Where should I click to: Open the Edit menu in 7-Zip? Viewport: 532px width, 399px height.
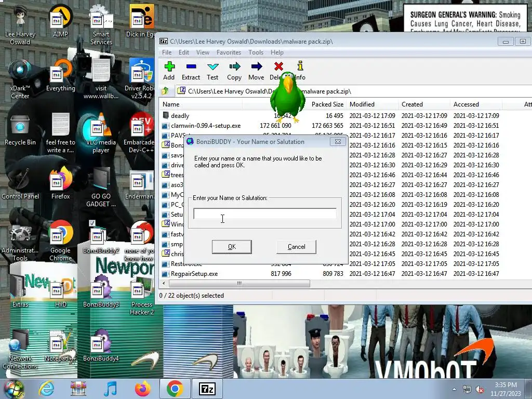click(183, 52)
